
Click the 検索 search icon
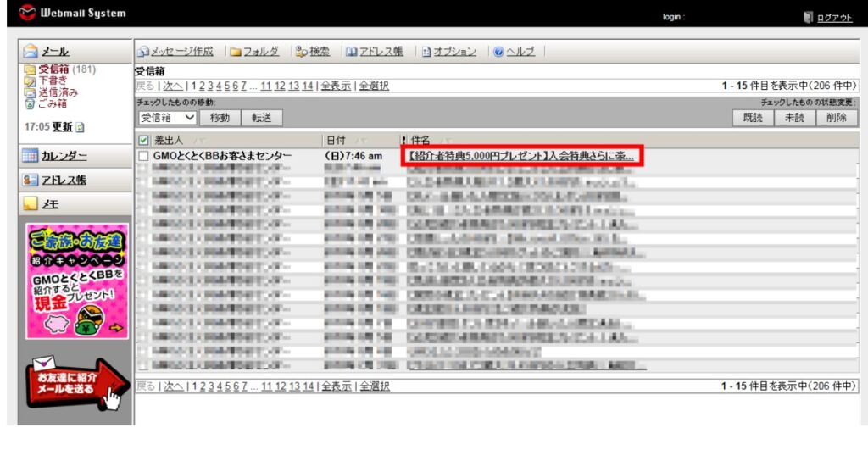(x=301, y=52)
